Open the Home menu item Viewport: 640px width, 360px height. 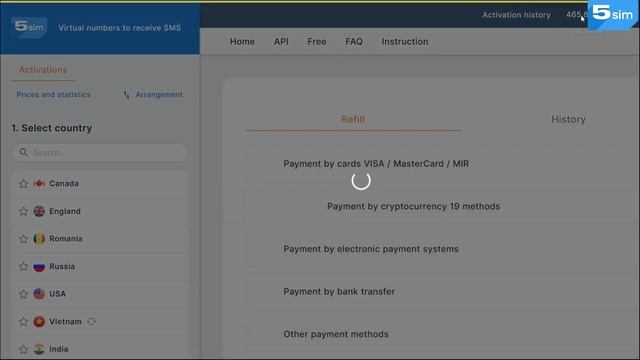click(242, 42)
